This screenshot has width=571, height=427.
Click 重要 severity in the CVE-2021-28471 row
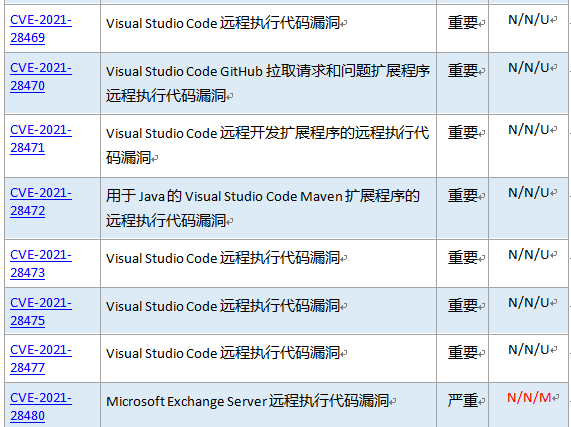pos(463,133)
